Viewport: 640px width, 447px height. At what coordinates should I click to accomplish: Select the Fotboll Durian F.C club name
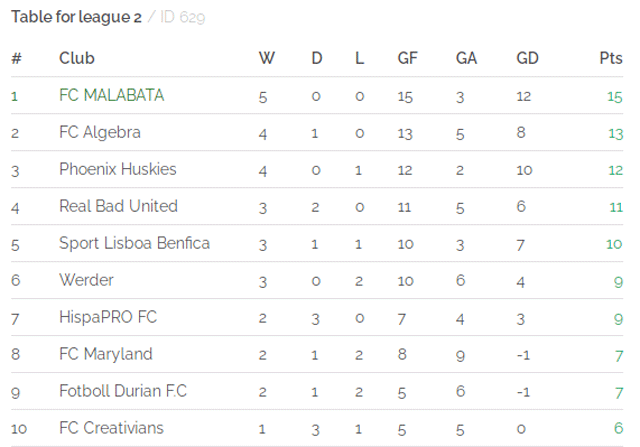pyautogui.click(x=123, y=391)
